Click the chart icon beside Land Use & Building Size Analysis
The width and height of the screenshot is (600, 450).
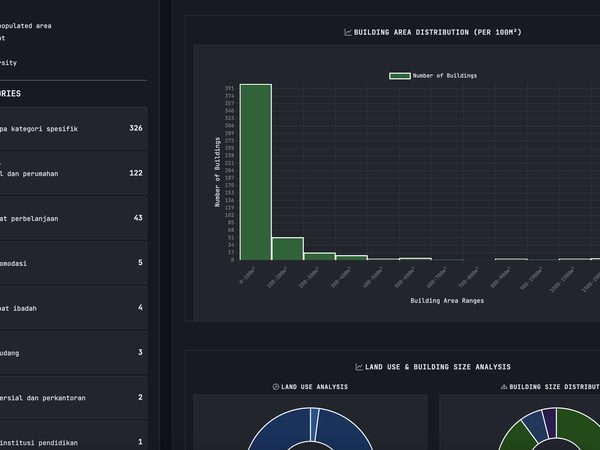tap(359, 367)
